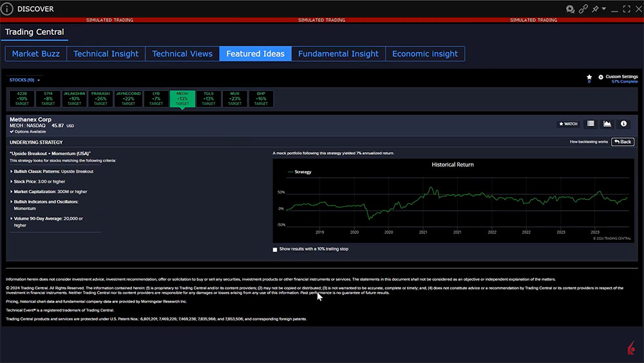Expand the Market Capitalization criterion
This screenshot has width=644, height=363.
[x=12, y=191]
